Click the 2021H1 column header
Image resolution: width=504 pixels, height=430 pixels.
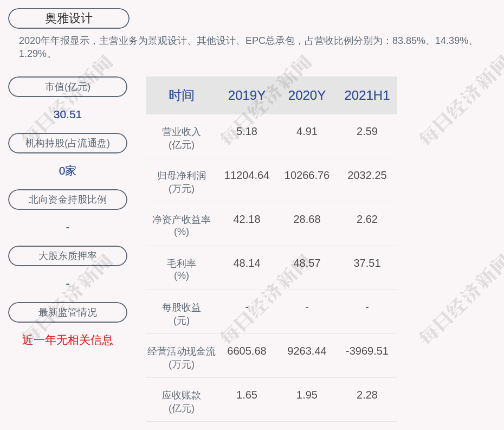[x=367, y=95]
